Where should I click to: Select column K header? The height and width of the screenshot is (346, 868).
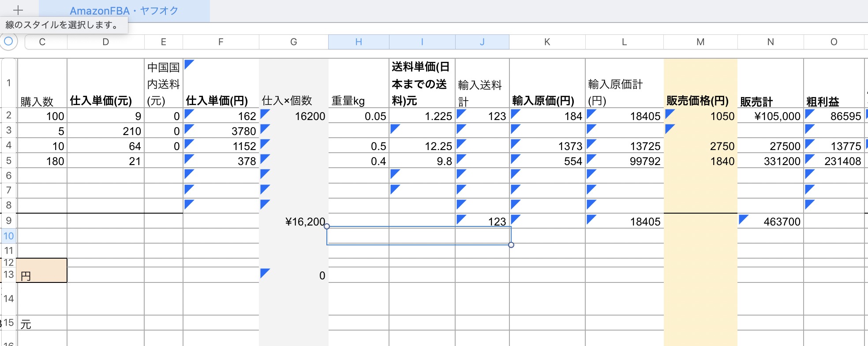click(x=547, y=42)
